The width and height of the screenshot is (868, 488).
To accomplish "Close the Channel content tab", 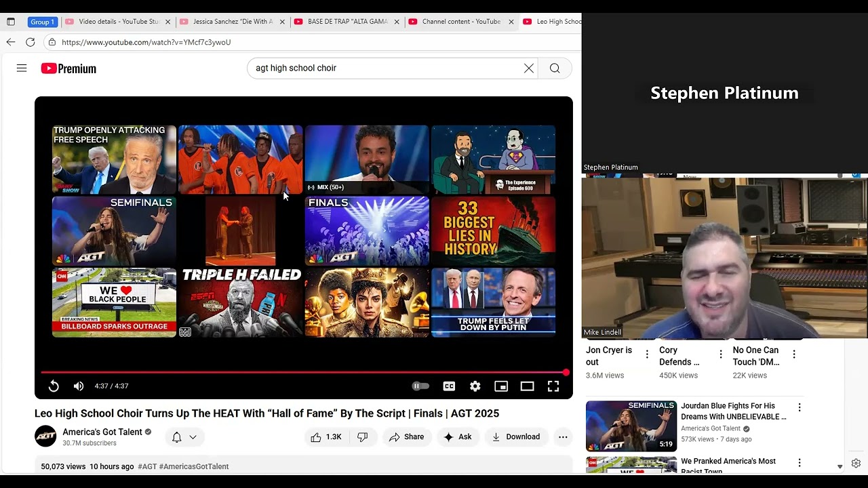I will 511,22.
